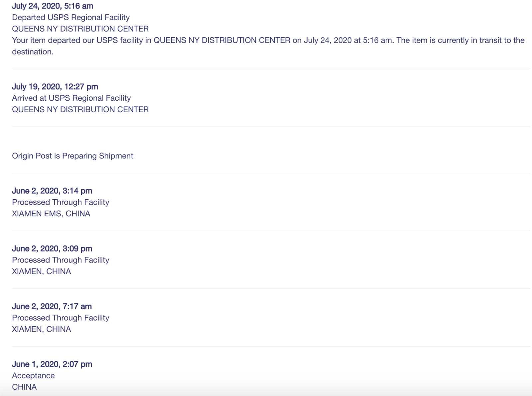Click 'XIAMEN, CHINA' under the 7:17 am entry
This screenshot has height=396, width=532.
[41, 329]
